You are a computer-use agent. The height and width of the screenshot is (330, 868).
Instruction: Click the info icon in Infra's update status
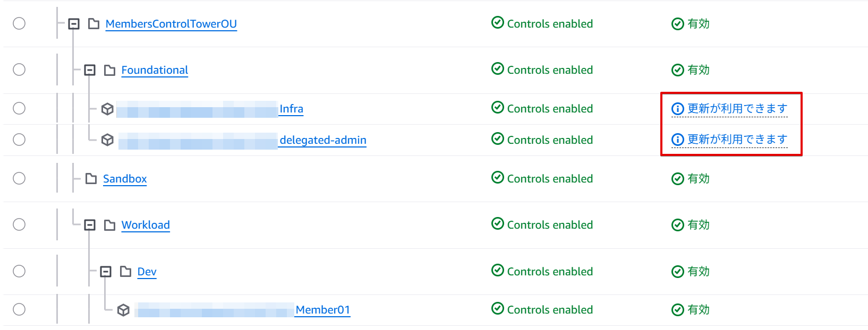(x=677, y=109)
